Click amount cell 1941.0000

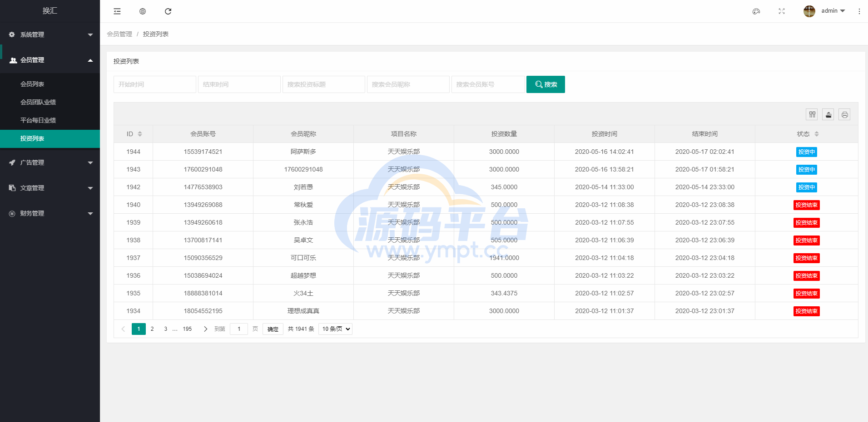504,258
